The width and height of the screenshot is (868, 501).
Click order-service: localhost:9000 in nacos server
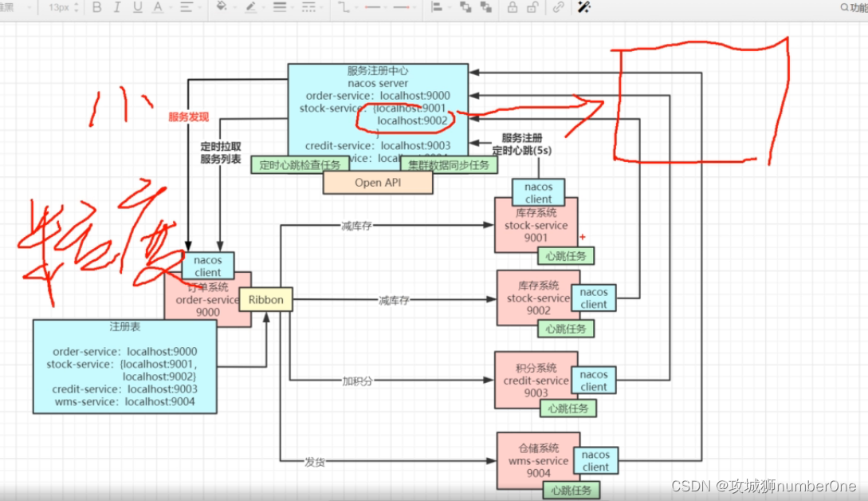pos(378,96)
